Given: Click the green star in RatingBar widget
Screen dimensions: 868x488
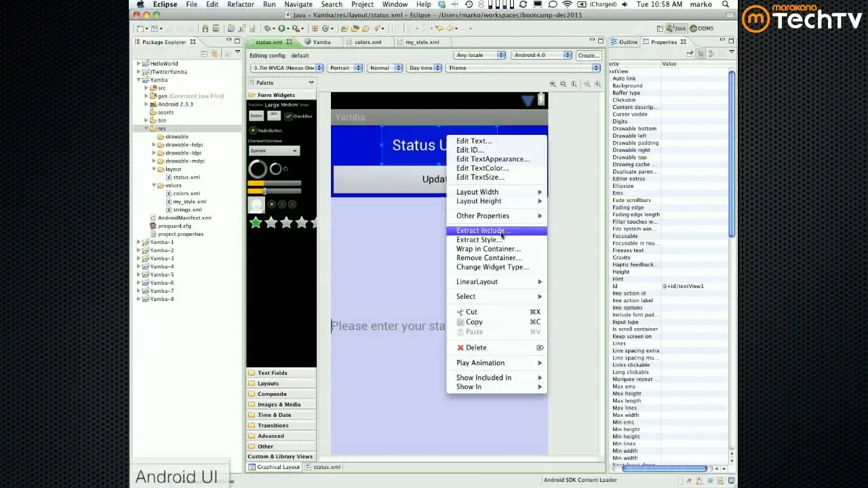Looking at the screenshot, I should pos(256,222).
